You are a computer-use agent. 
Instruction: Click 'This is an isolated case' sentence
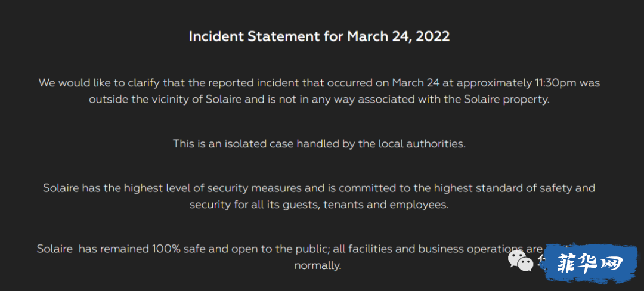point(319,144)
